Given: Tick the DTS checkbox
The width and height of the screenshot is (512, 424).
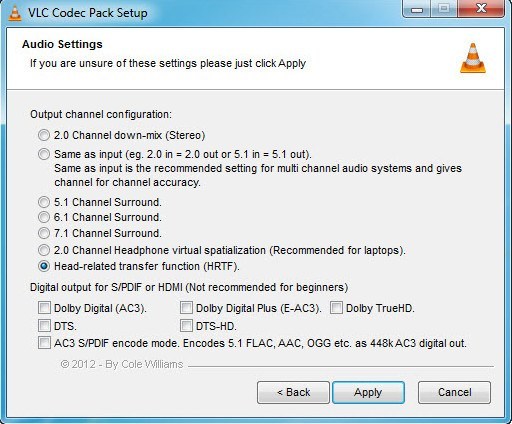Looking at the screenshot, I should (x=44, y=326).
